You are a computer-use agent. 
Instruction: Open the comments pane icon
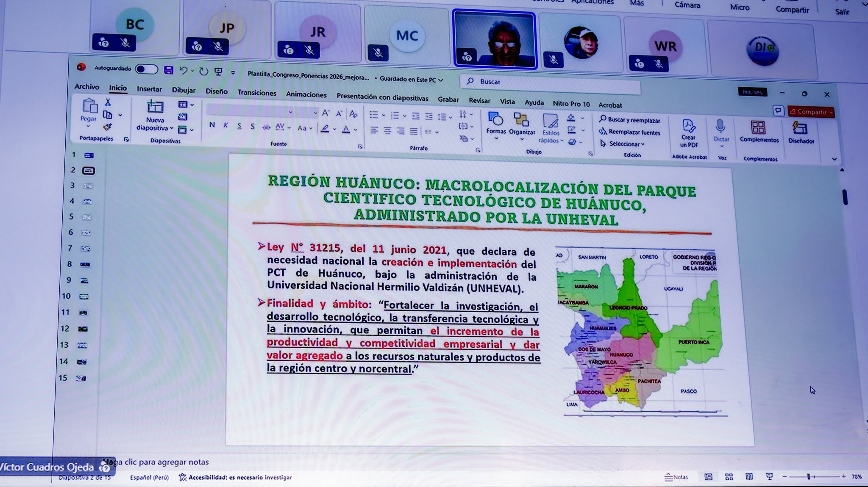[778, 111]
